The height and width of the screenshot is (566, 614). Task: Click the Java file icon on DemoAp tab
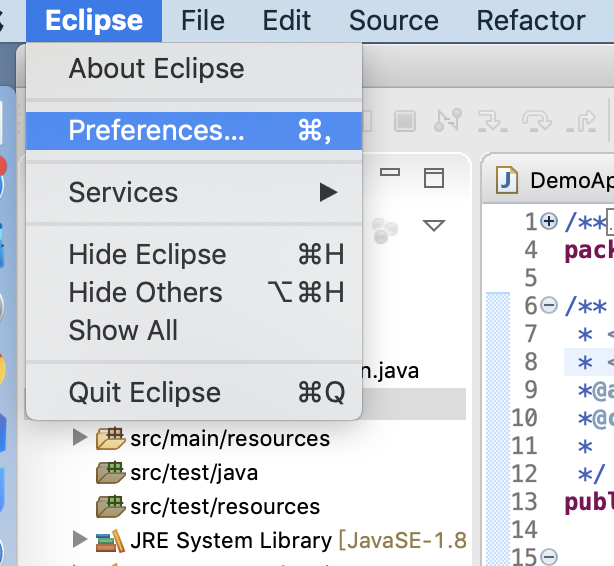point(507,180)
